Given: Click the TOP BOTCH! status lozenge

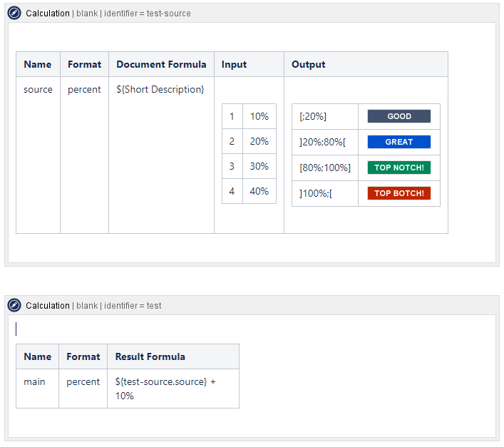Looking at the screenshot, I should point(398,193).
